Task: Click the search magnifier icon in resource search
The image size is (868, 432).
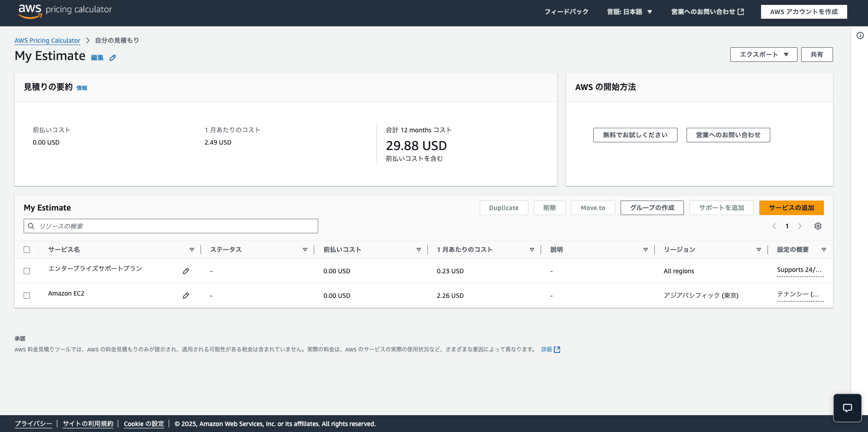Action: tap(31, 226)
